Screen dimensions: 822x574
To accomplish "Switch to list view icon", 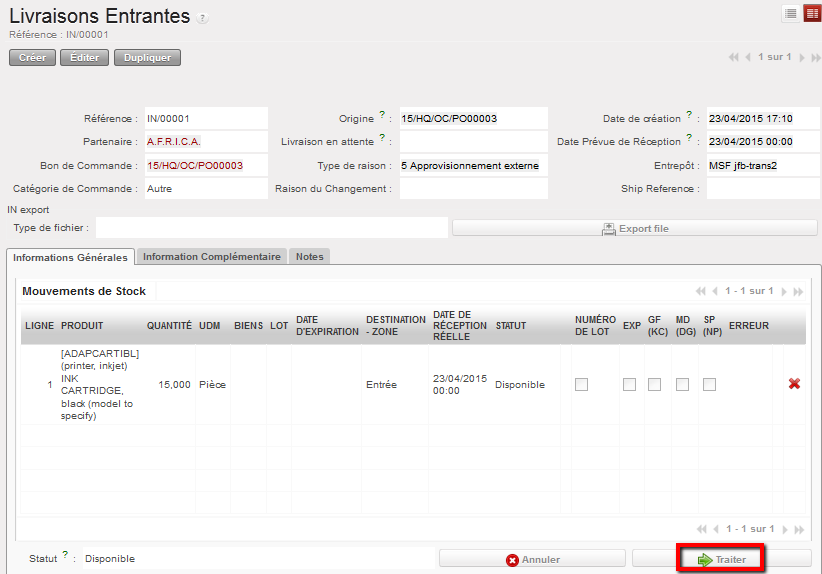I will click(791, 13).
